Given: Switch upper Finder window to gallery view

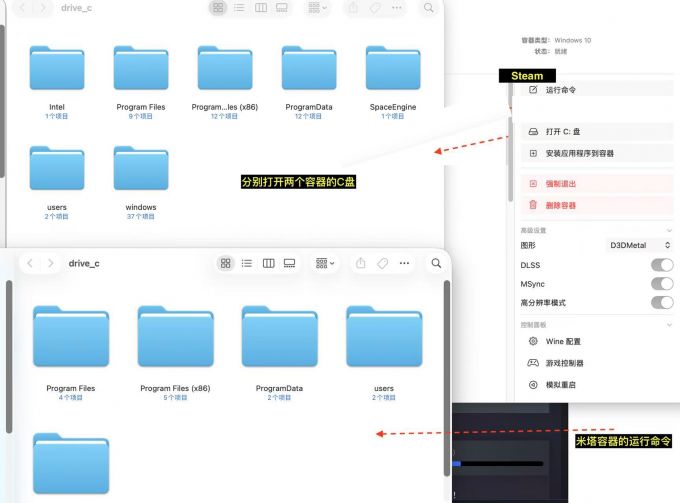Looking at the screenshot, I should coord(282,7).
